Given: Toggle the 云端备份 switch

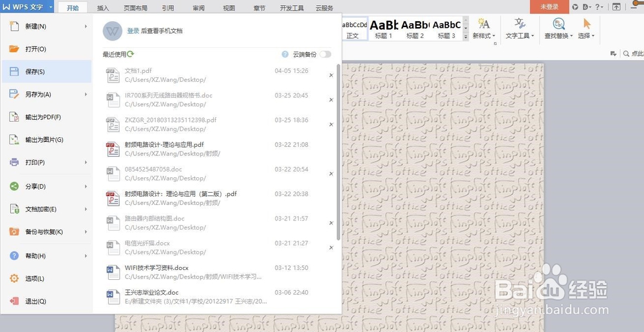Looking at the screenshot, I should [325, 54].
